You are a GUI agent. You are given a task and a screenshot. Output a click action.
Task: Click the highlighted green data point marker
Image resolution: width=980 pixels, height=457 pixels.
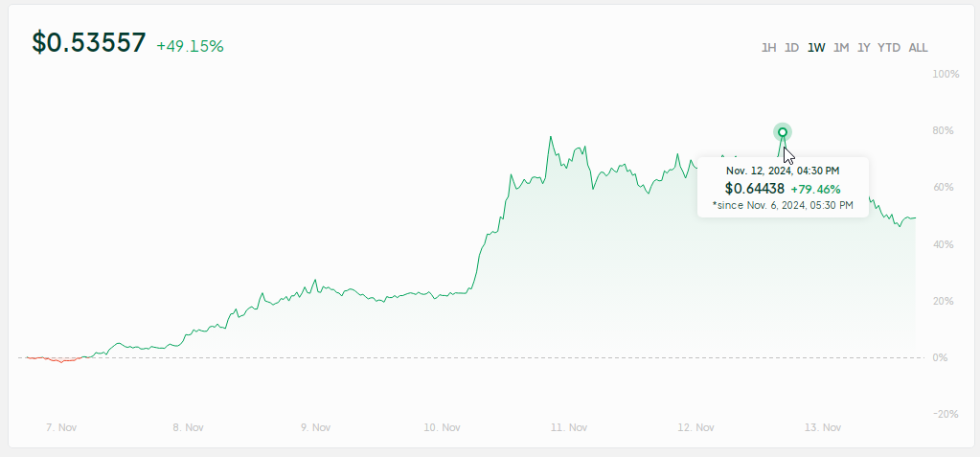(x=783, y=132)
